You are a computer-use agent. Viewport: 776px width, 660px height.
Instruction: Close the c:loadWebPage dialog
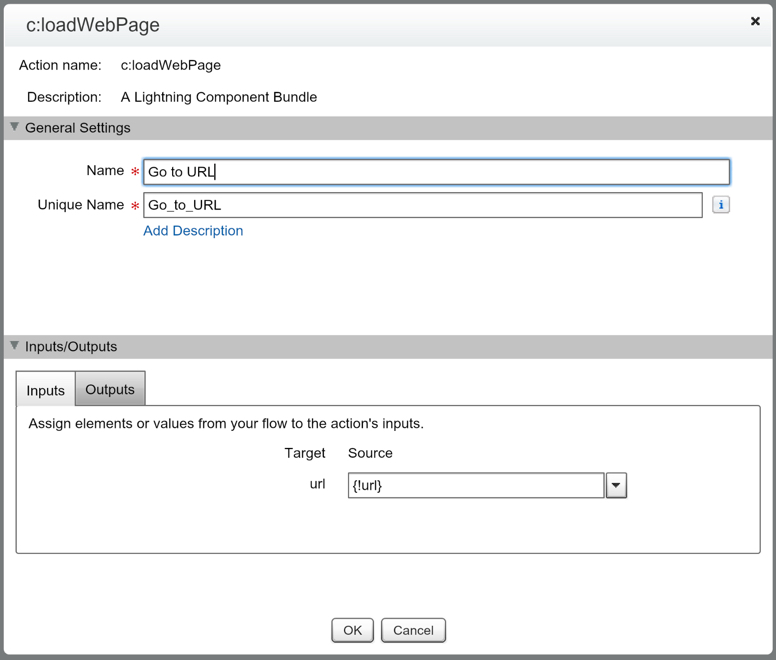click(755, 21)
